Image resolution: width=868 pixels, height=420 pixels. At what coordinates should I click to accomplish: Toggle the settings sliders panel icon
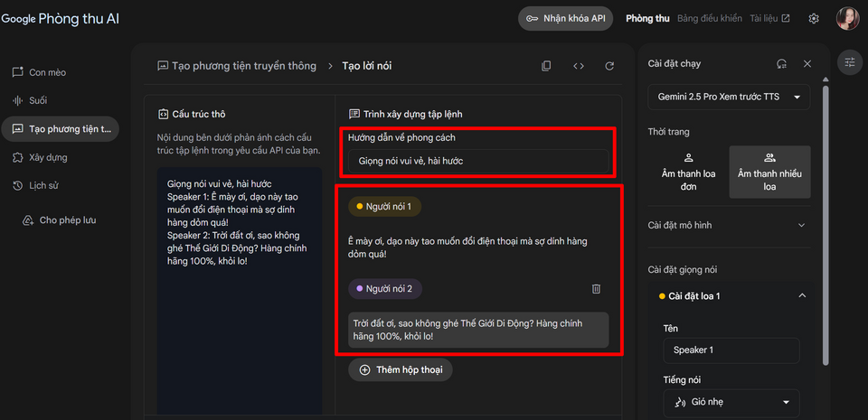tap(850, 61)
